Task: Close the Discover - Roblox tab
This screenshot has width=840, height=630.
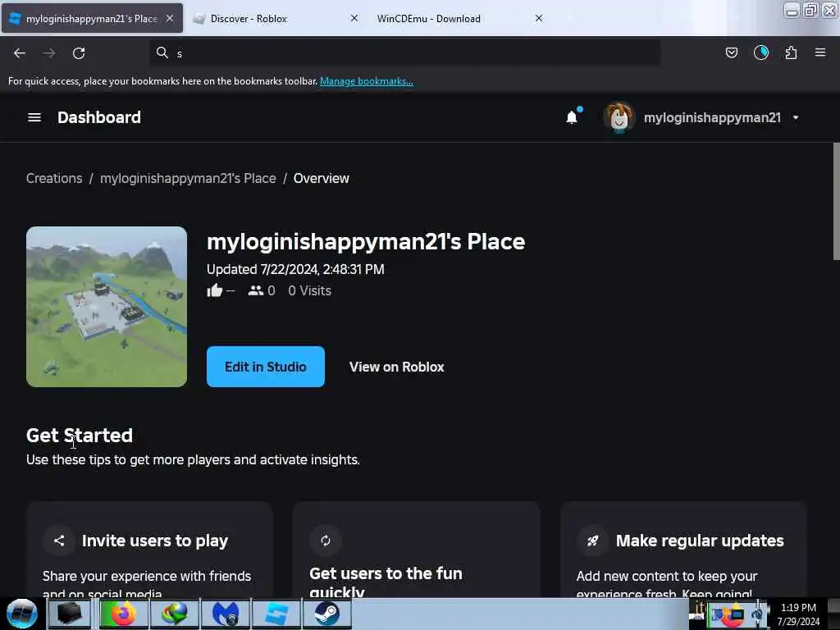Action: [354, 18]
